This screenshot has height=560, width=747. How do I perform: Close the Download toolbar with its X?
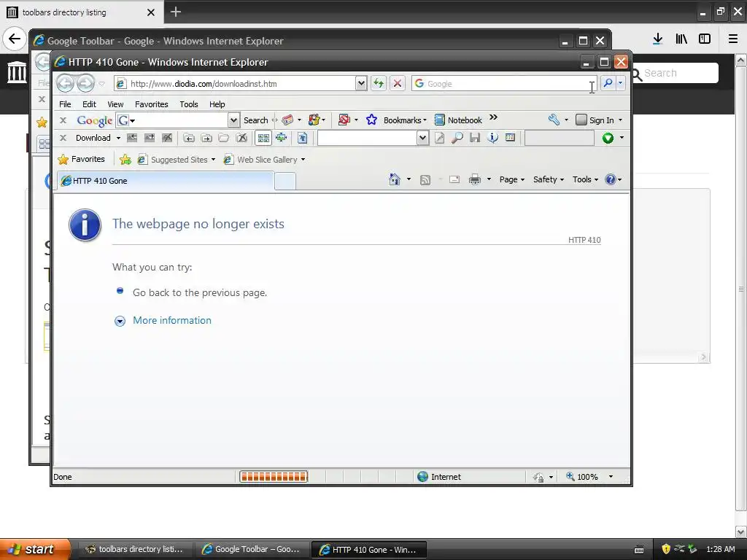(x=63, y=138)
